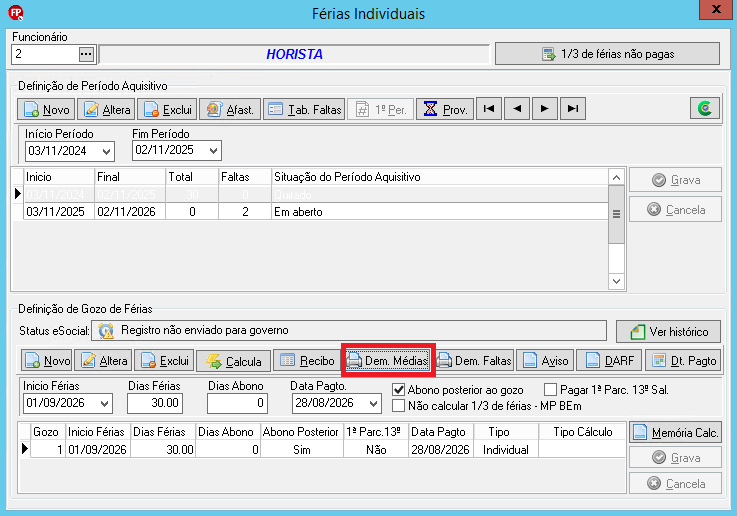Click Novo in Período Aquisitivo toolbar
The image size is (737, 516).
click(x=46, y=109)
